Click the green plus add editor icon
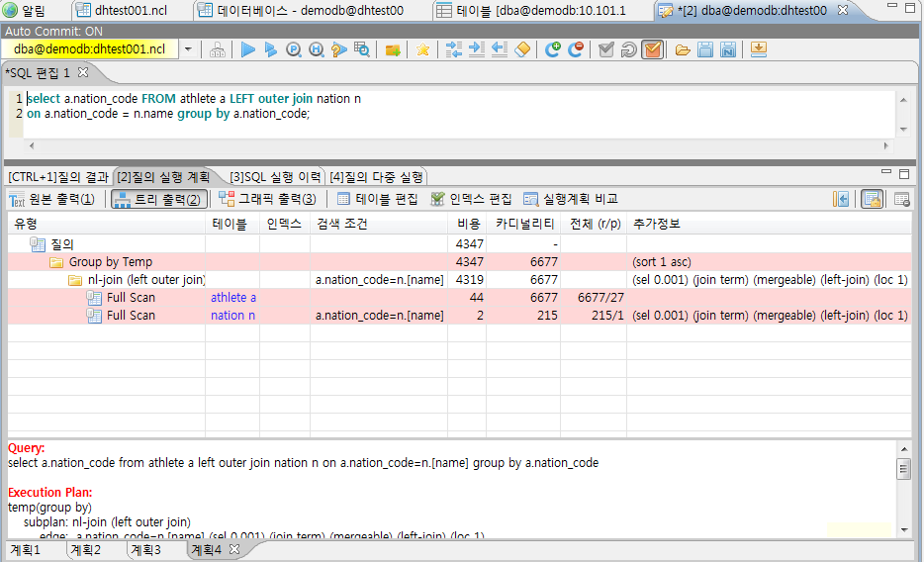The width and height of the screenshot is (924, 562). [553, 49]
